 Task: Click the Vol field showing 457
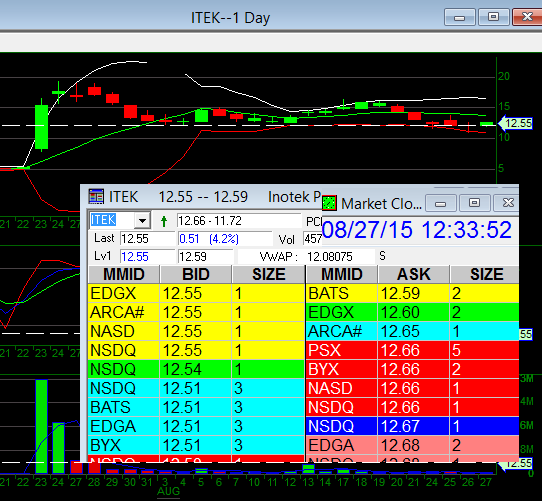coord(312,239)
